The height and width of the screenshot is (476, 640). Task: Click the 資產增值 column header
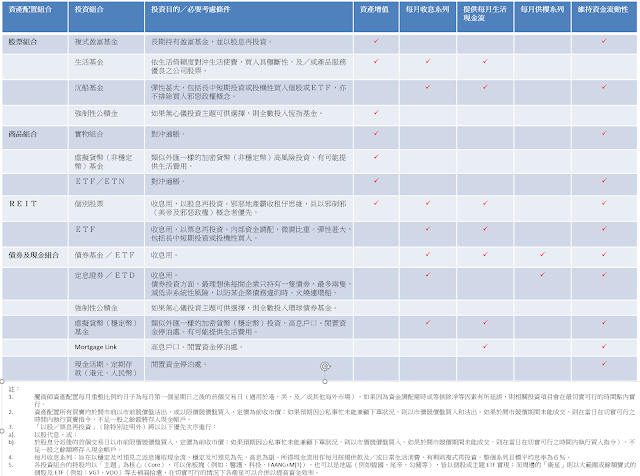pos(376,17)
